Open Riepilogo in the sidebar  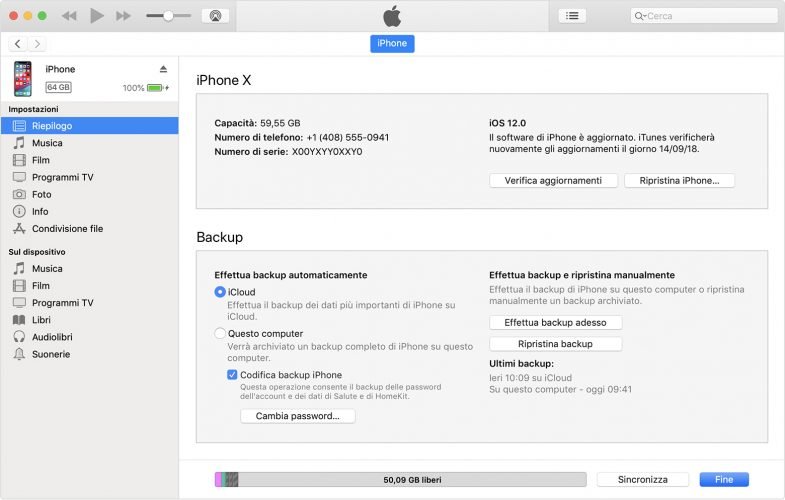coord(52,126)
